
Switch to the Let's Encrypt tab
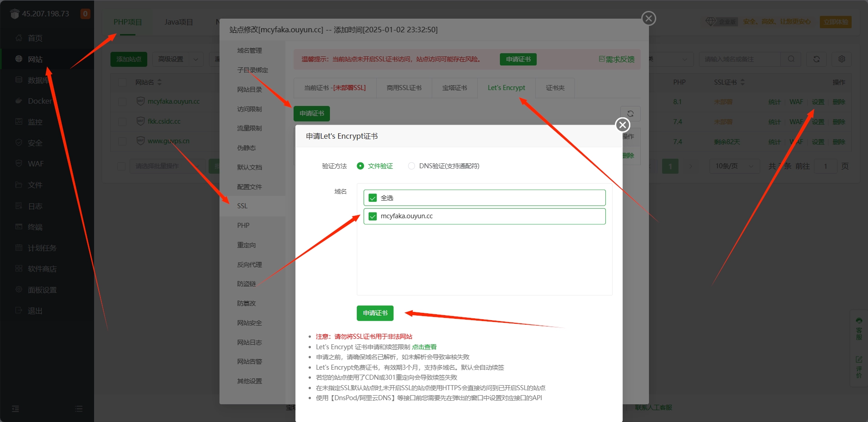click(x=506, y=88)
